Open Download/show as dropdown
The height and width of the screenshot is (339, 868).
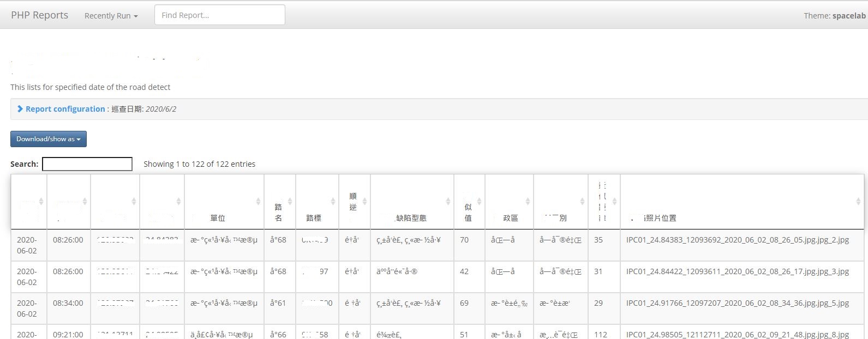tap(49, 139)
